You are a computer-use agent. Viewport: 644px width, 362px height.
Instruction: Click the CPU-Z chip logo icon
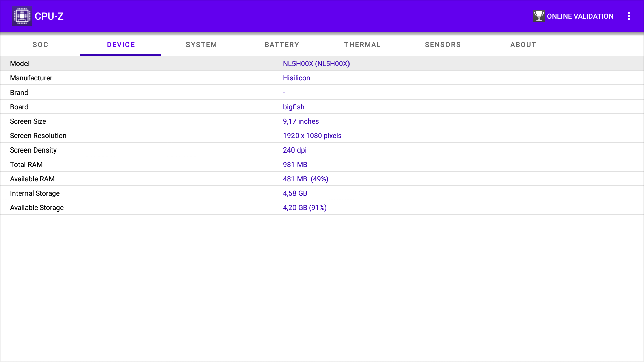pos(22,16)
